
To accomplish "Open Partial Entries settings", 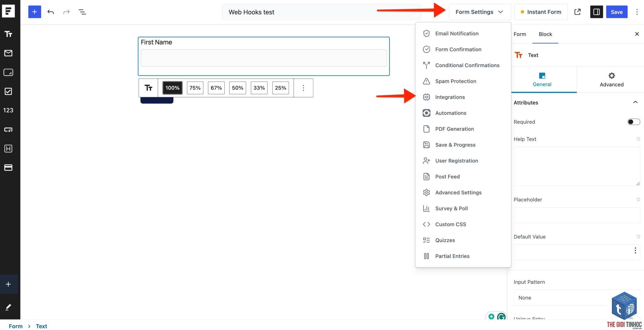I will (x=463, y=256).
